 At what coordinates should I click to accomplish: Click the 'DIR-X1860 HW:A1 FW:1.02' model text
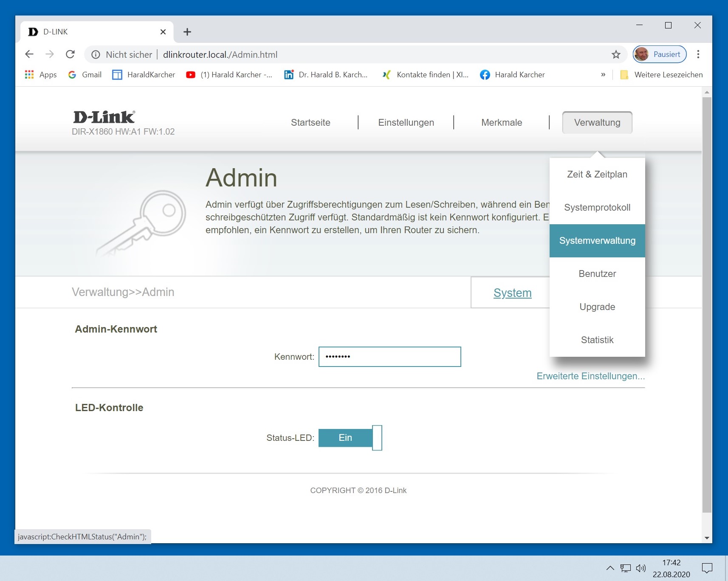coord(123,132)
